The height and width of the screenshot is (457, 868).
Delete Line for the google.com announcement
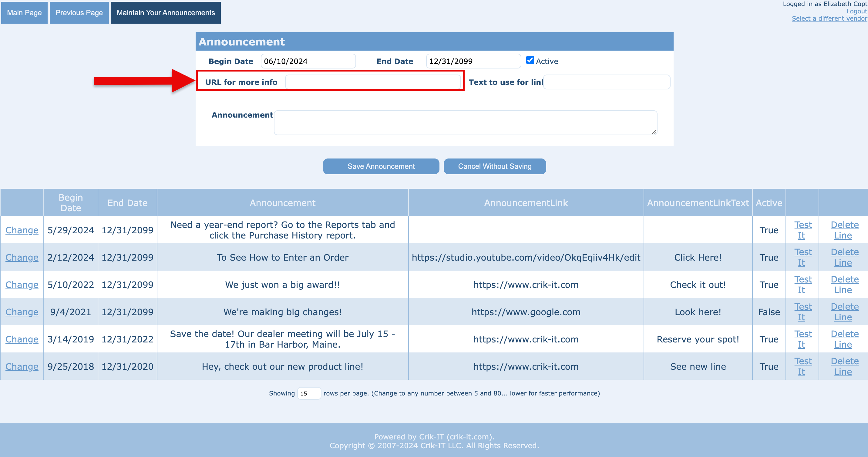coord(844,312)
